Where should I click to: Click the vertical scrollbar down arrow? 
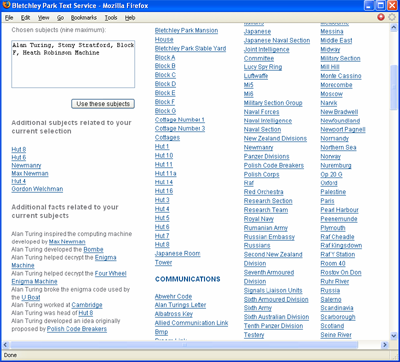point(394,336)
